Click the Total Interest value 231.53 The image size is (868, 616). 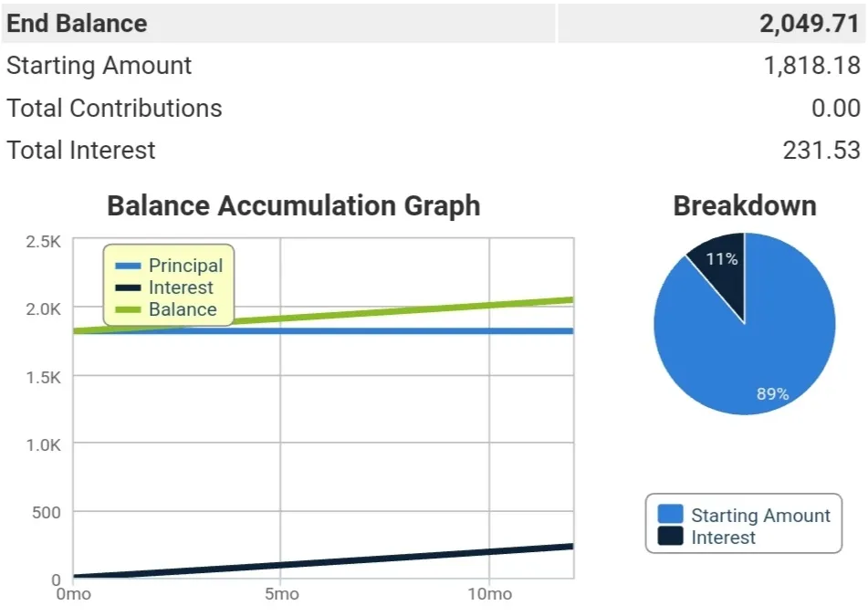pos(821,151)
